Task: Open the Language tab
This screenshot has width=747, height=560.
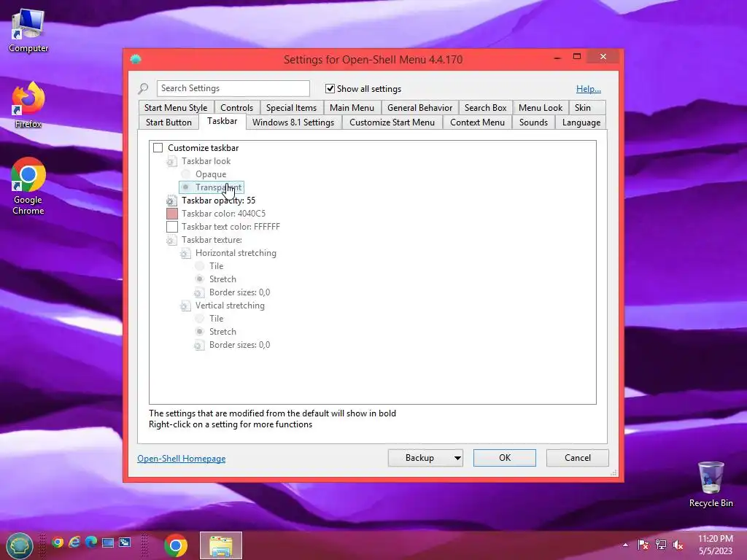Action: pos(581,122)
